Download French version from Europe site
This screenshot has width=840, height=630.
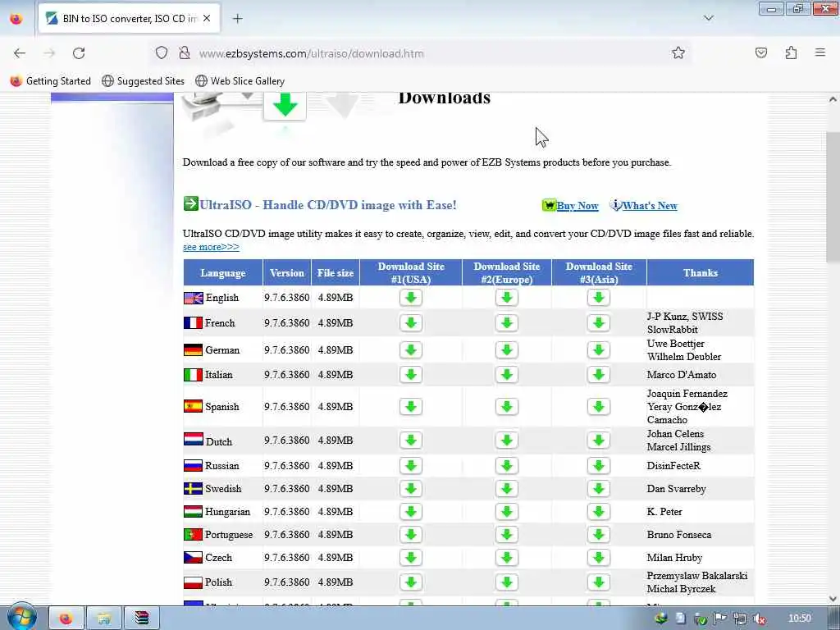pyautogui.click(x=506, y=323)
